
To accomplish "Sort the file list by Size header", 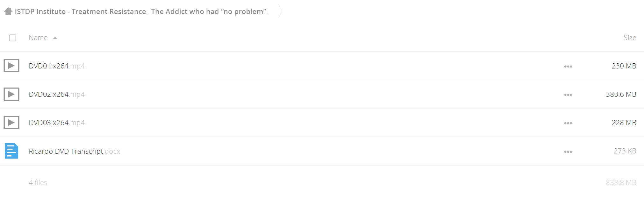I will (x=630, y=38).
